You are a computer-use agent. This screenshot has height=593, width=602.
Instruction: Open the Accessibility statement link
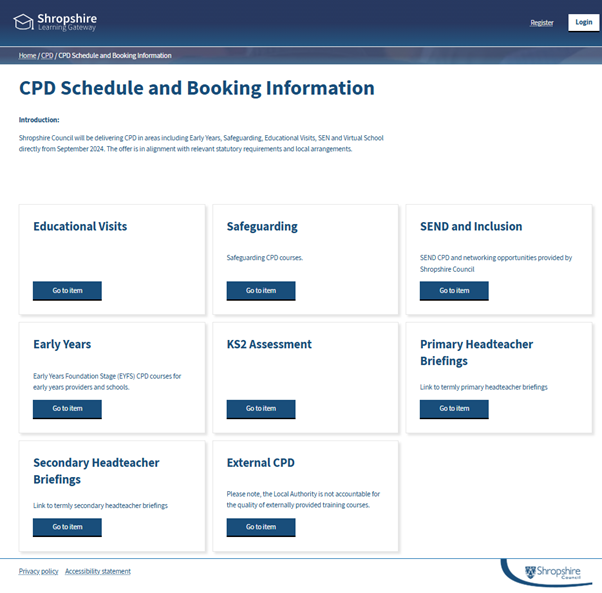[98, 571]
